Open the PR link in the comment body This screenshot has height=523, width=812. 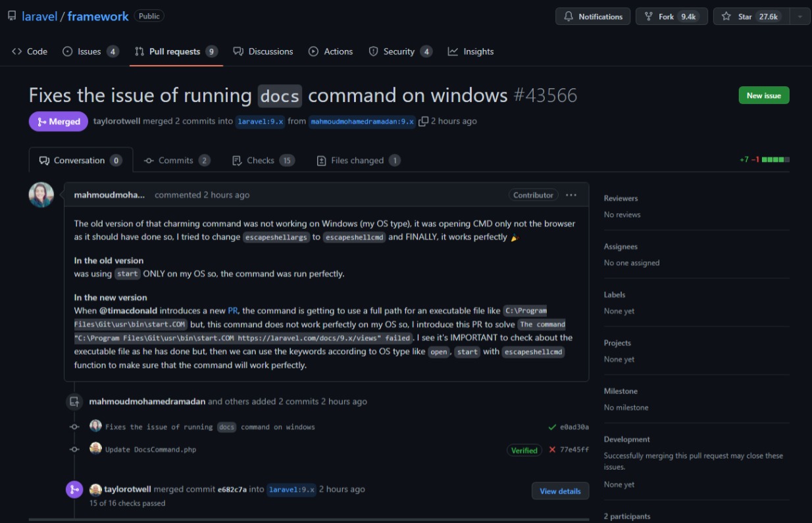233,310
